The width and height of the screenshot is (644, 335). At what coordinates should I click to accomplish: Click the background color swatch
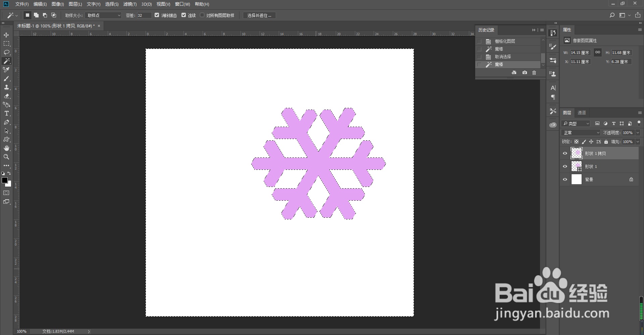click(9, 184)
